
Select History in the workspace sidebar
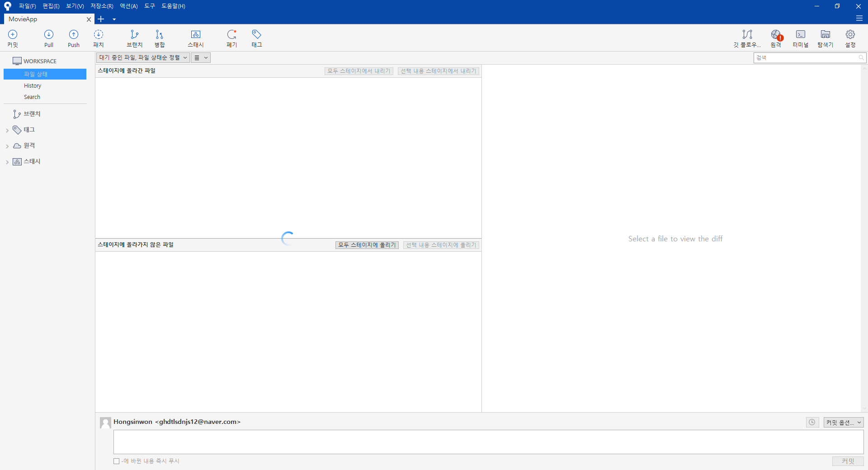point(33,86)
